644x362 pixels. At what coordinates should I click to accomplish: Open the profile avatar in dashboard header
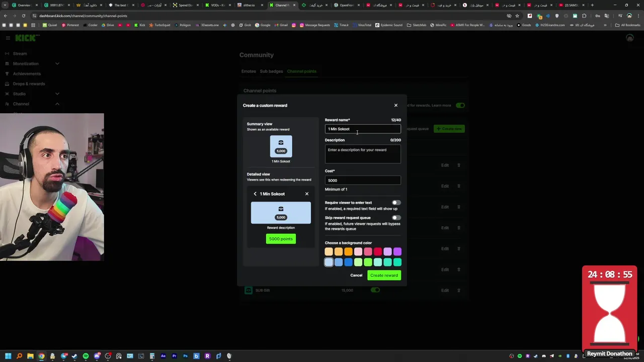click(629, 38)
